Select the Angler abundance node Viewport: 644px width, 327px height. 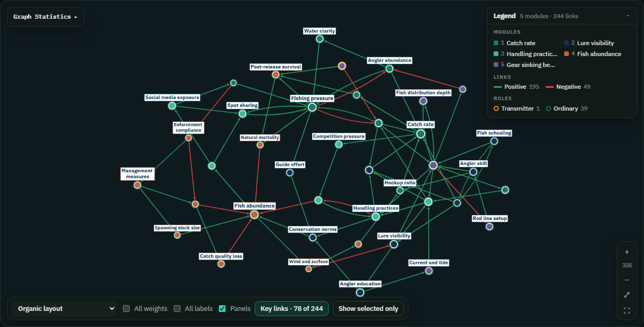(x=389, y=69)
